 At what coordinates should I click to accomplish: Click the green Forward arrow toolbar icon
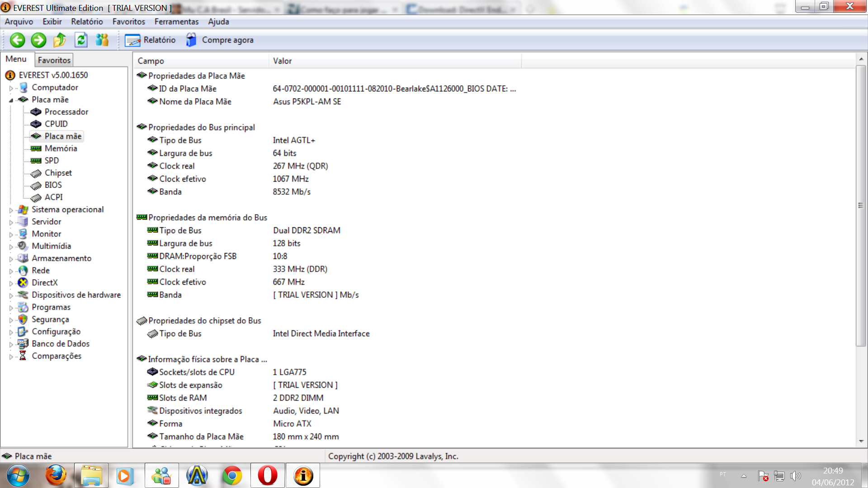point(38,40)
